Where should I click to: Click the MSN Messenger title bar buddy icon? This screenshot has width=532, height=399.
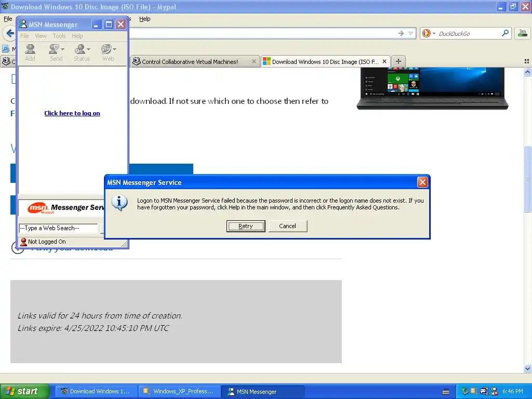[x=23, y=24]
